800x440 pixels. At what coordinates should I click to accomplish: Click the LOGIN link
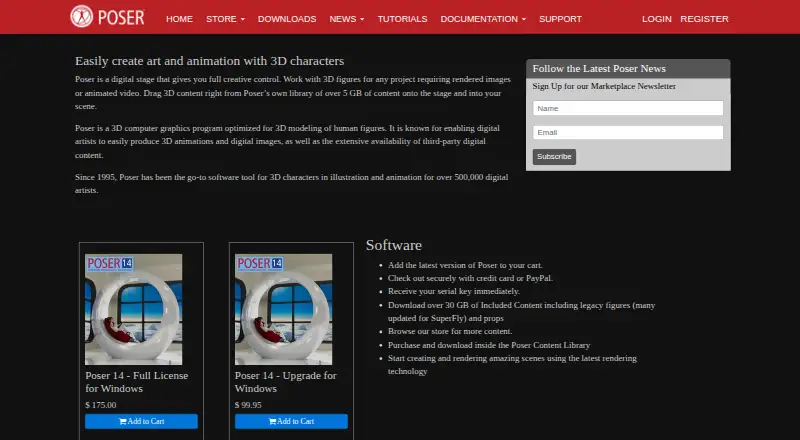(656, 19)
